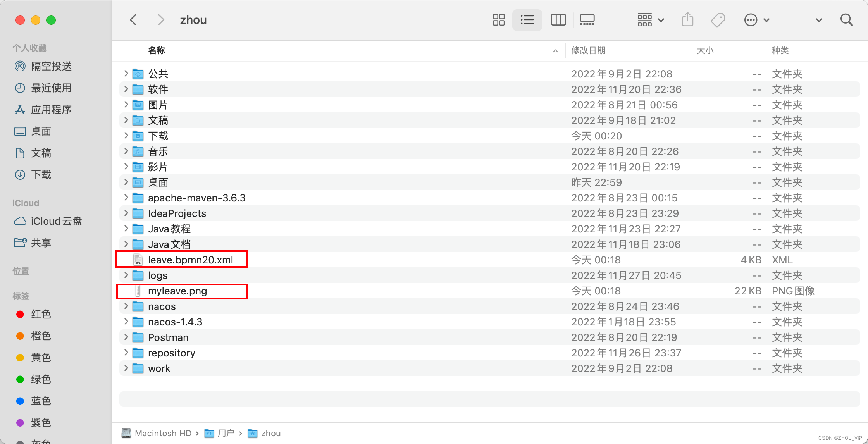The image size is (868, 444).
Task: Click the tag edit icon
Action: click(x=718, y=20)
